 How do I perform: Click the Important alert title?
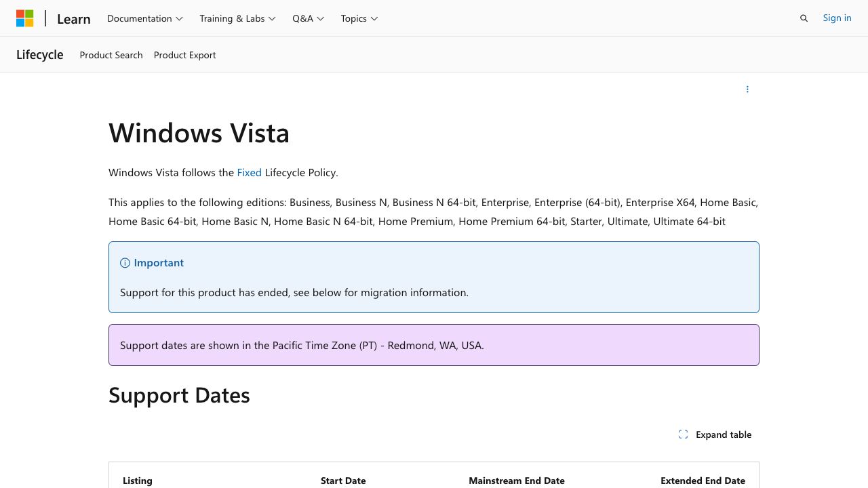pyautogui.click(x=159, y=263)
